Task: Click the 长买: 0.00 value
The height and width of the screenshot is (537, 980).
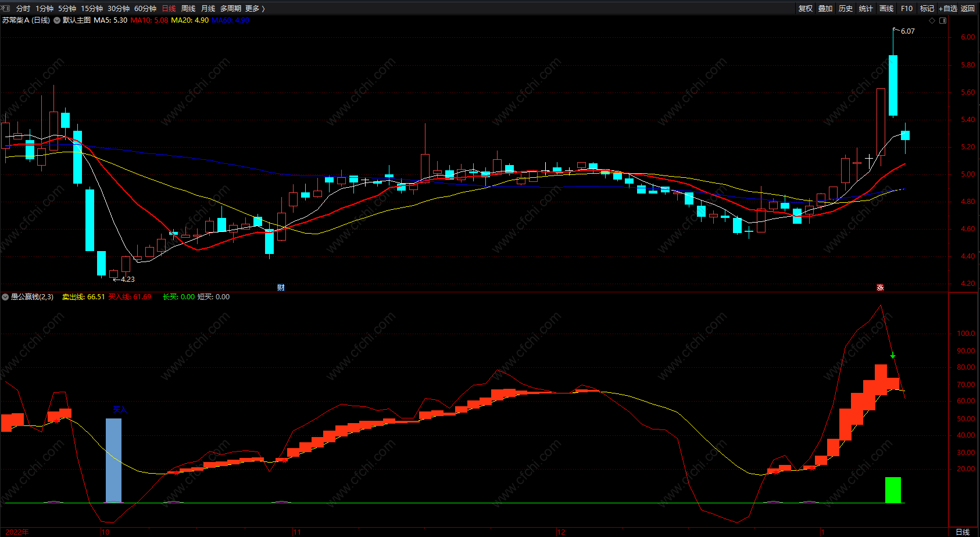Action: (178, 297)
